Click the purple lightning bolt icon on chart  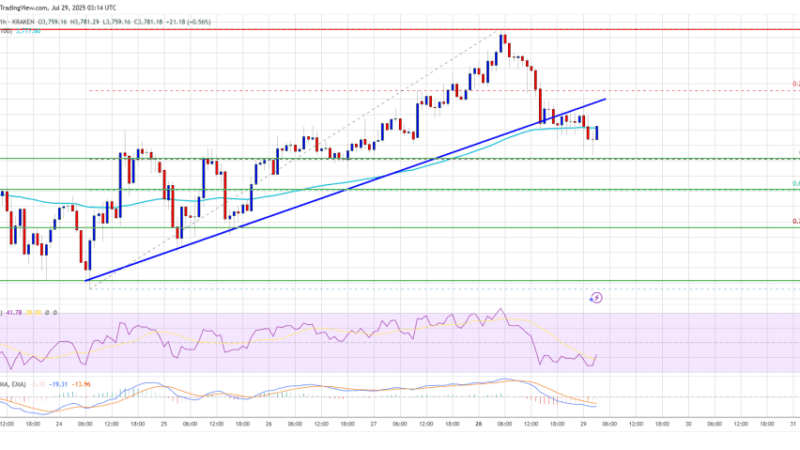[x=596, y=297]
